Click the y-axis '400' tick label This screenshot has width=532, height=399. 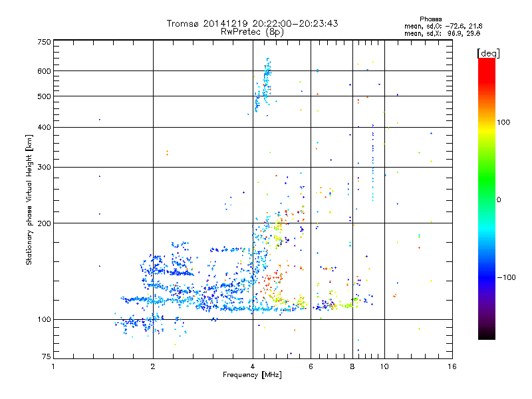[x=44, y=128]
